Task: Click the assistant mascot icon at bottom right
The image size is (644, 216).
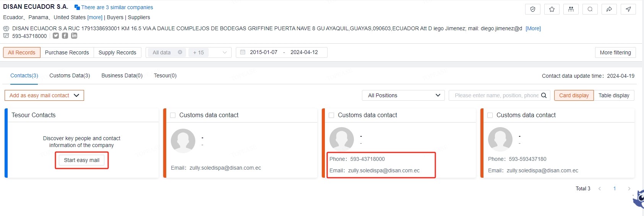Action: coord(638,198)
